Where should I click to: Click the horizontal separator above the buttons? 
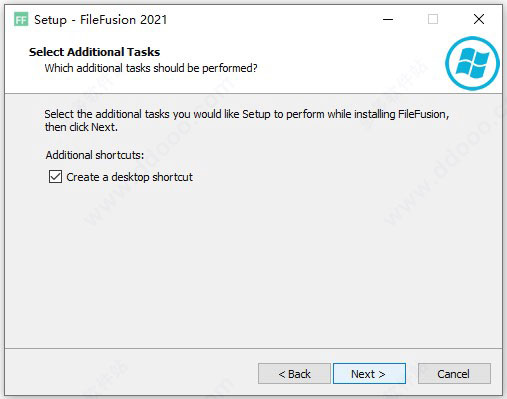[253, 349]
